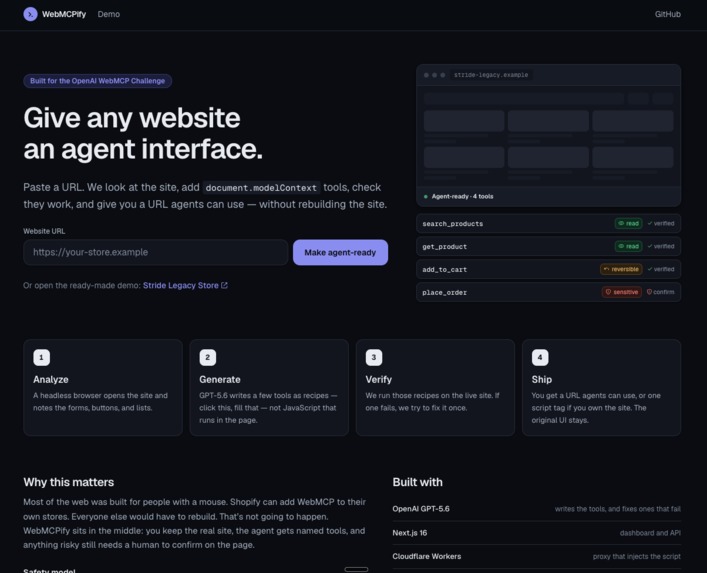Select the OpenAI GPT-5.6 row

537,509
